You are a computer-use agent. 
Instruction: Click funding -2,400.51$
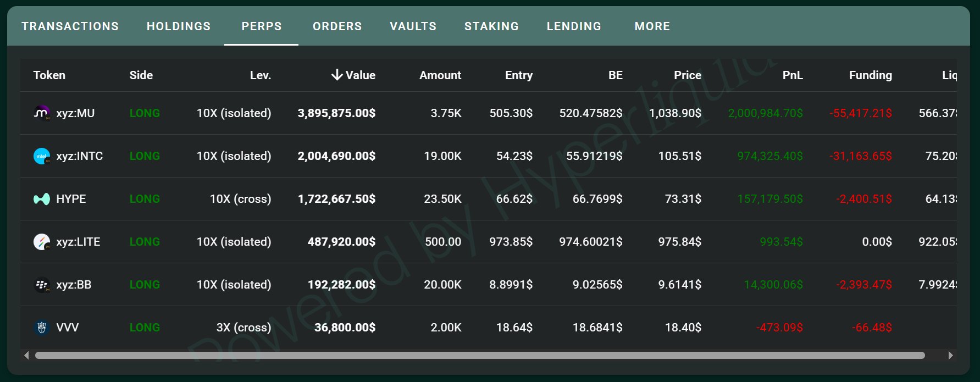[x=864, y=199]
